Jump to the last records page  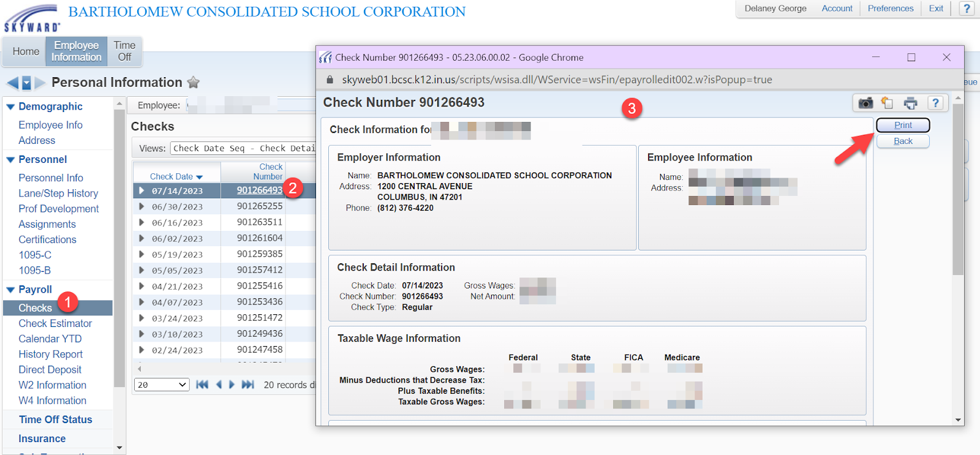(247, 385)
